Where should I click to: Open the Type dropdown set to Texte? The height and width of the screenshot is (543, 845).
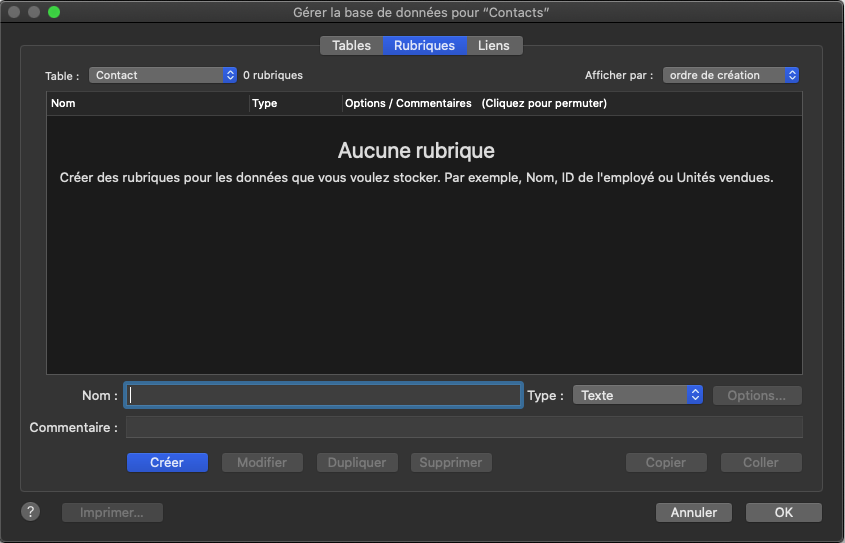[x=638, y=395]
